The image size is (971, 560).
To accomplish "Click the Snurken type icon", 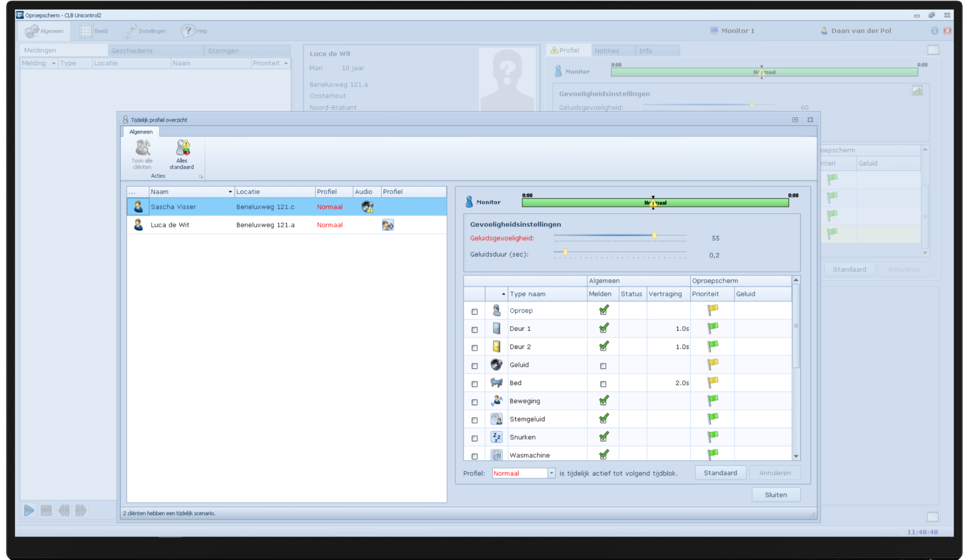I will (x=496, y=437).
